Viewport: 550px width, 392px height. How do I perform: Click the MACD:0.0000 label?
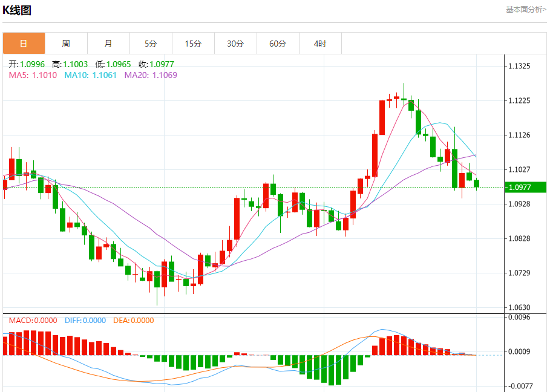coord(33,321)
